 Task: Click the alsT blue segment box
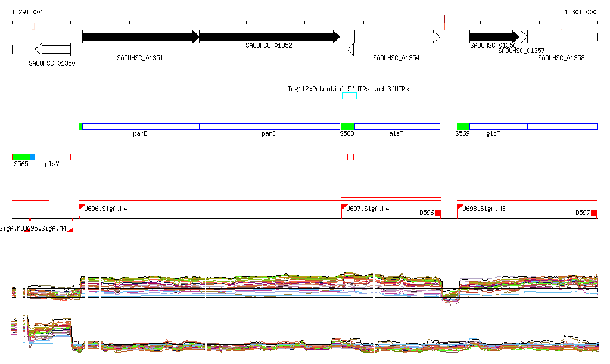[x=397, y=126]
